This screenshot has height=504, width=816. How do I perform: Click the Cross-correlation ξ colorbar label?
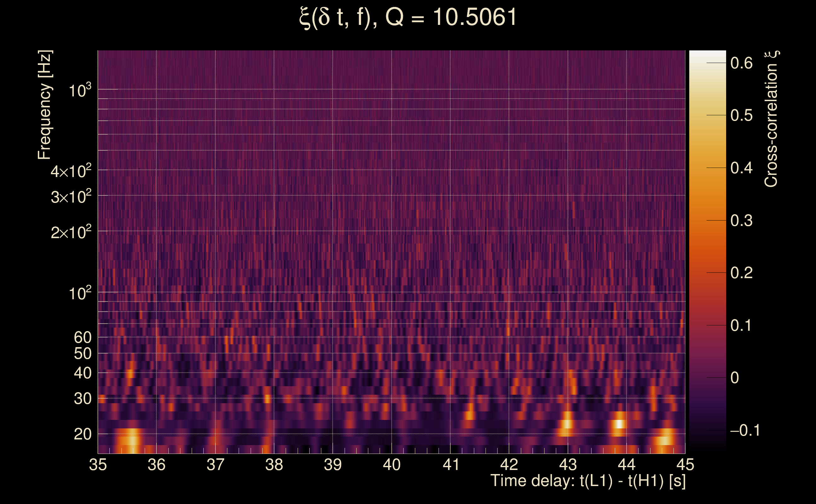[x=771, y=119]
